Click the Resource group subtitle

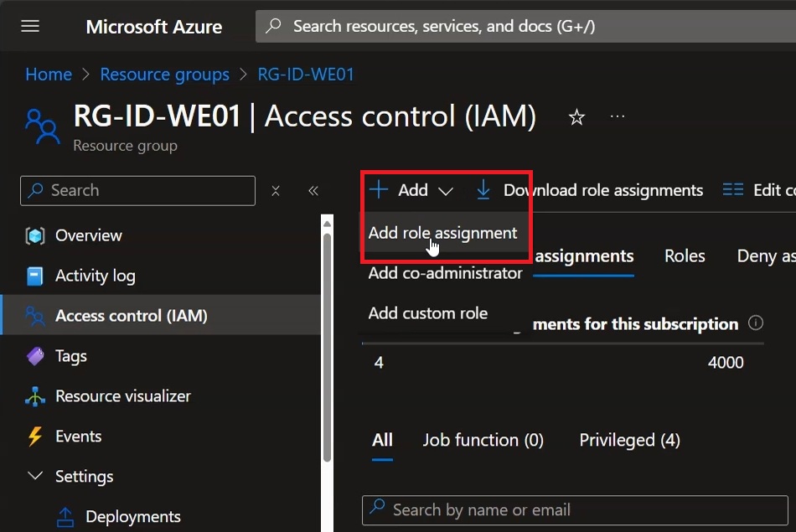coord(126,147)
